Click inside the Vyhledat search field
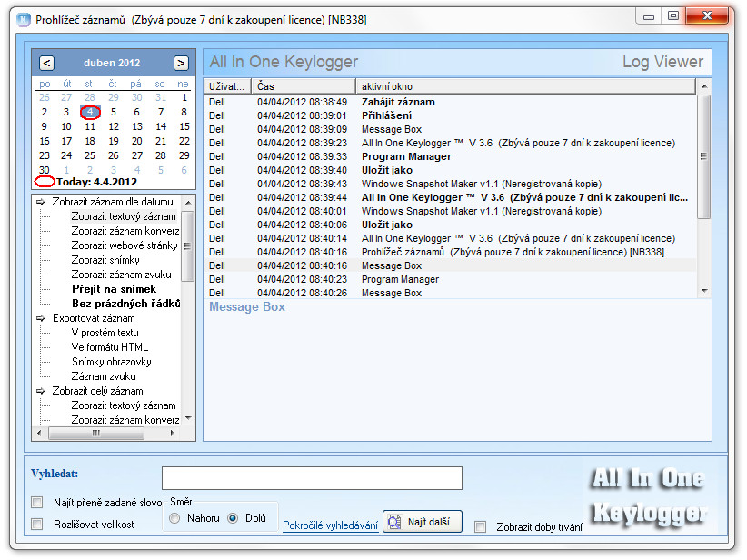Image resolution: width=747 pixels, height=560 pixels. 312,478
